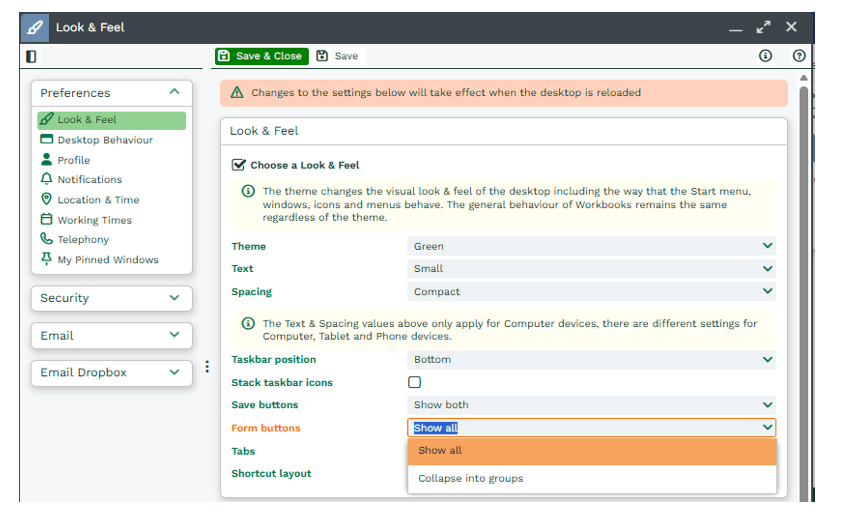
Task: Toggle the Stack taskbar icons checkbox
Action: tap(415, 382)
